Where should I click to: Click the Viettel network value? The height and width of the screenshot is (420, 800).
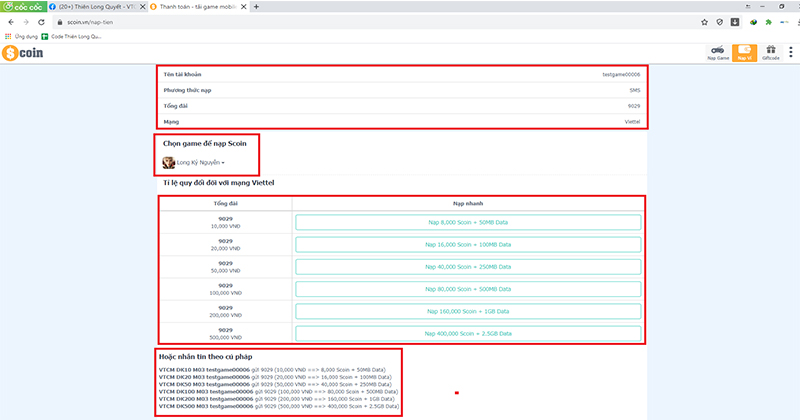[632, 122]
